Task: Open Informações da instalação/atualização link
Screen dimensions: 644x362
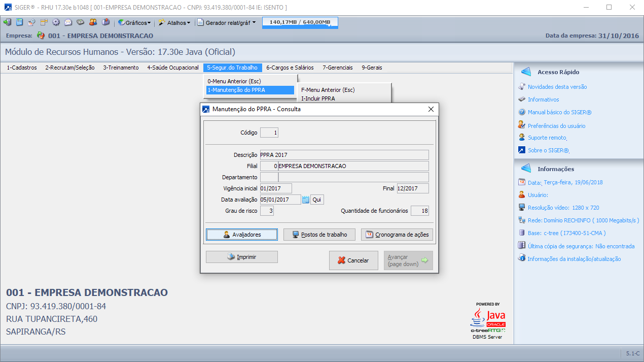Action: tap(574, 258)
